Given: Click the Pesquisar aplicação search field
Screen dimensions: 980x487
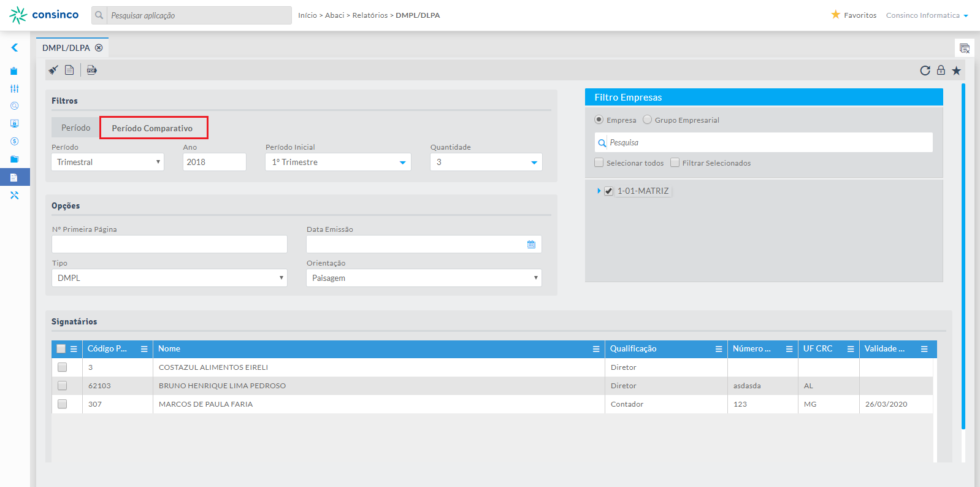Looking at the screenshot, I should [x=199, y=15].
